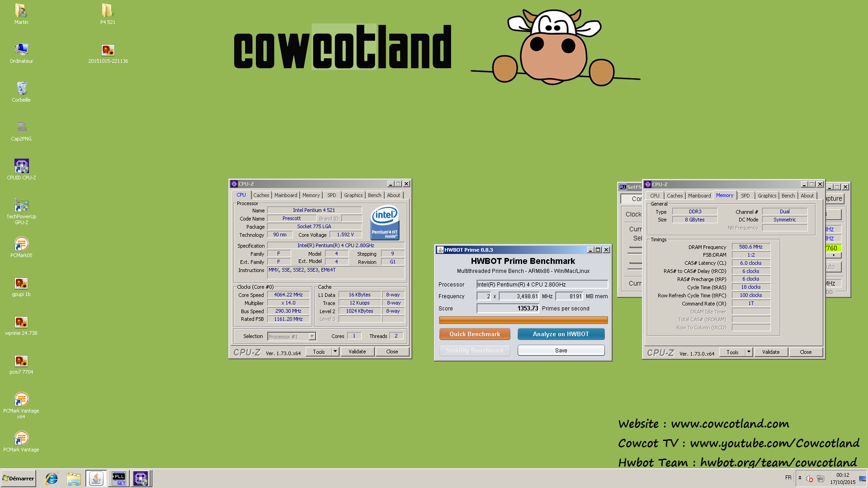Click Tools button in left CPU-Z window
This screenshot has height=488, width=868.
(x=319, y=352)
